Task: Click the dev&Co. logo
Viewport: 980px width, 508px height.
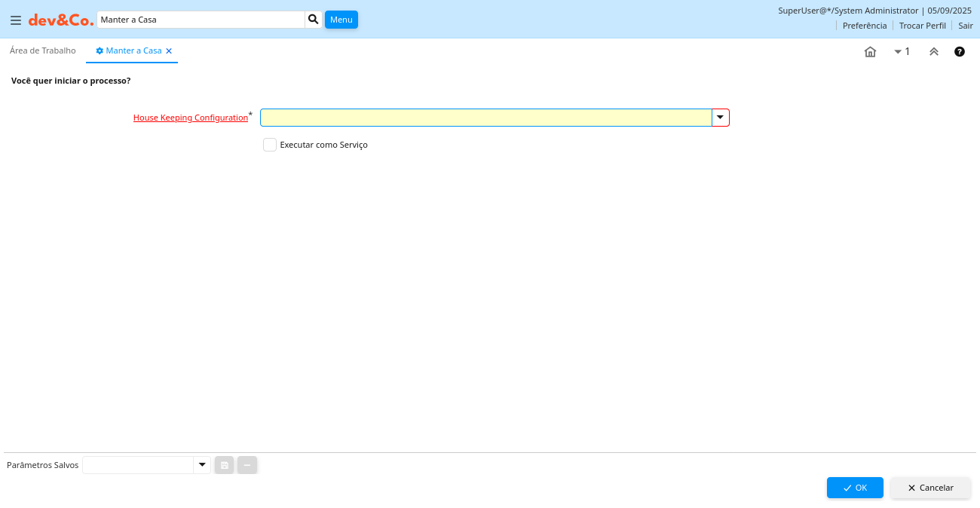Action: (61, 20)
